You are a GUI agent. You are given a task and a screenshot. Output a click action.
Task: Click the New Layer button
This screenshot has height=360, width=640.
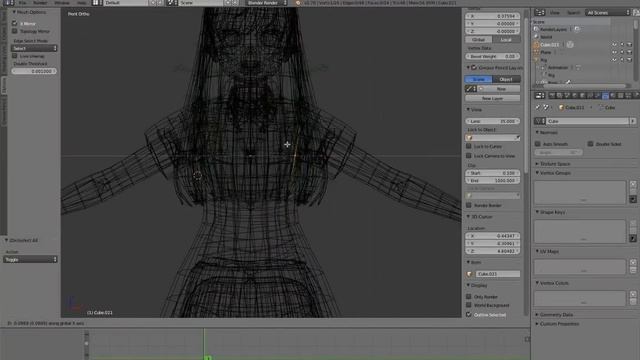pos(493,98)
